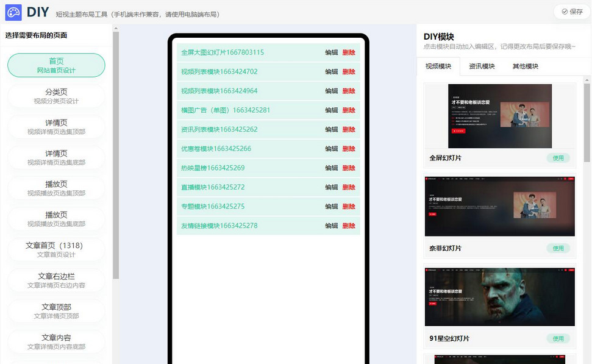Use the 全屏幻灯片 module
The height and width of the screenshot is (364, 592).
pyautogui.click(x=558, y=158)
